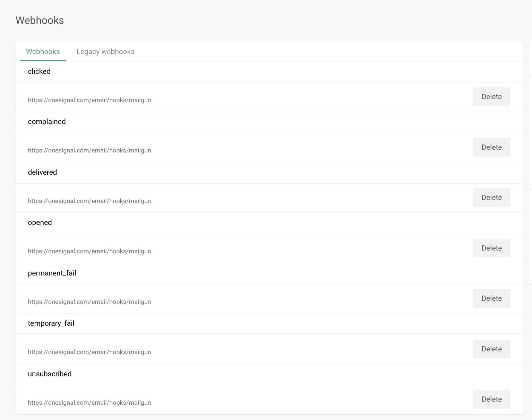The height and width of the screenshot is (420, 532).
Task: Open the Legacy webhooks tab
Action: tap(105, 52)
